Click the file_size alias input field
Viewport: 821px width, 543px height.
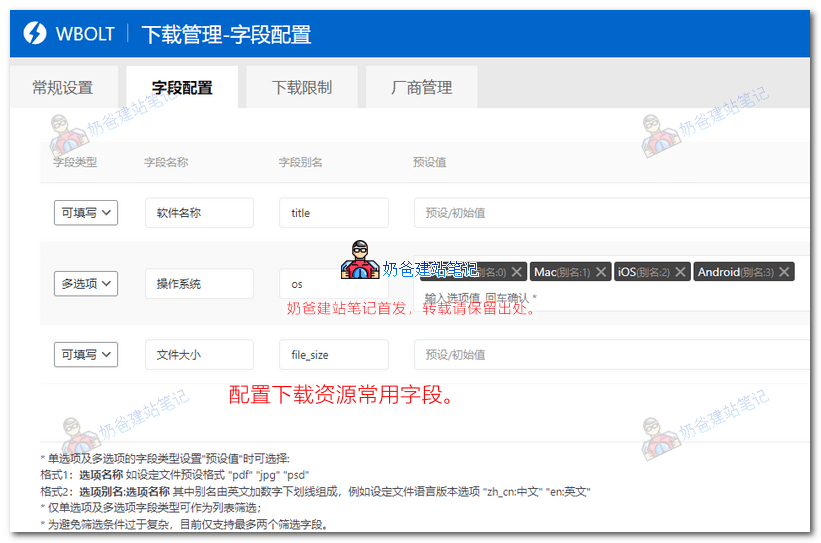[x=334, y=354]
